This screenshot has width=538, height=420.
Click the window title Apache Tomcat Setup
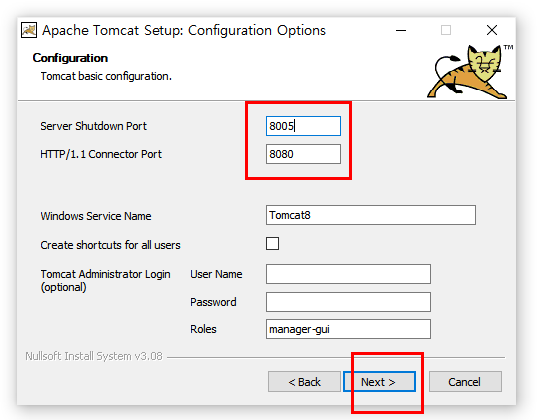pyautogui.click(x=184, y=30)
